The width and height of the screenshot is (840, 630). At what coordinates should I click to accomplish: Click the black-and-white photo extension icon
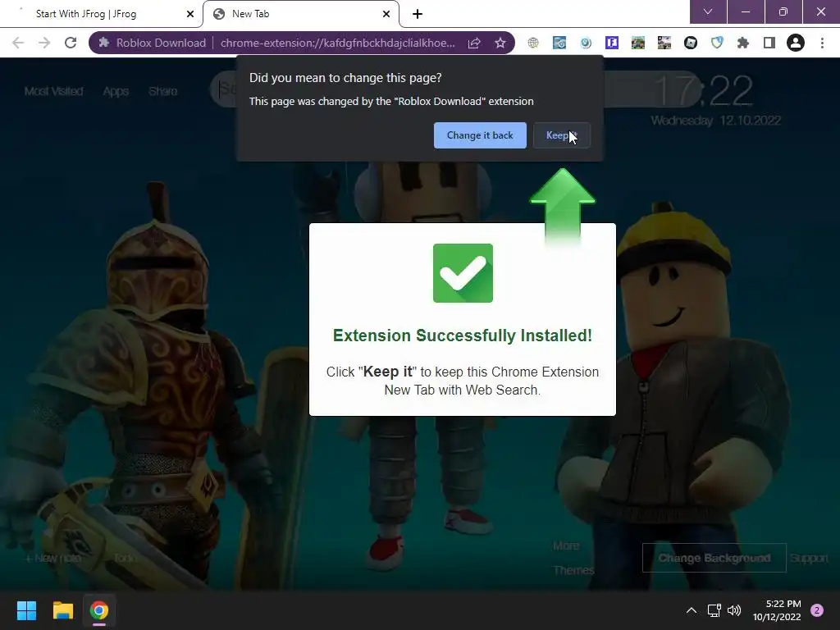coord(664,43)
